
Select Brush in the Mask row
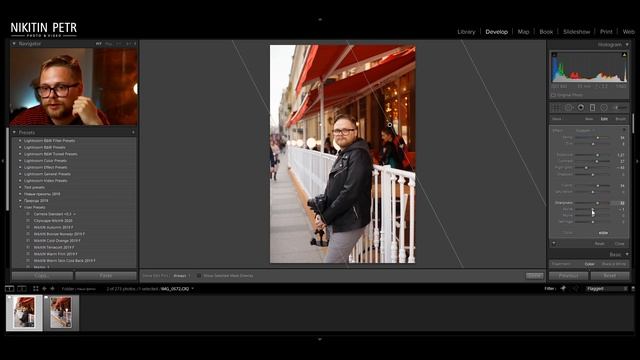click(620, 119)
